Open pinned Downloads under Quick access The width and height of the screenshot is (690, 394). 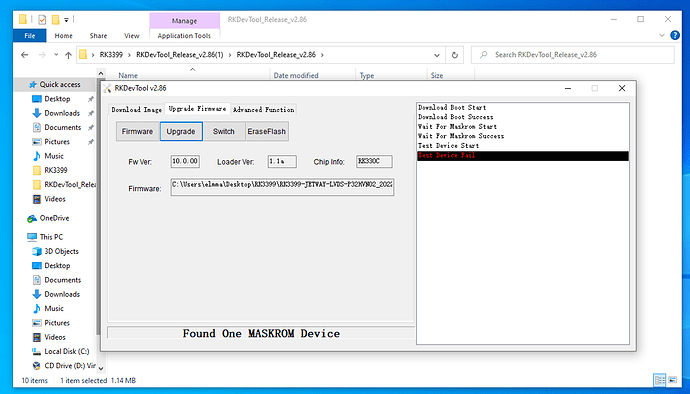click(62, 113)
